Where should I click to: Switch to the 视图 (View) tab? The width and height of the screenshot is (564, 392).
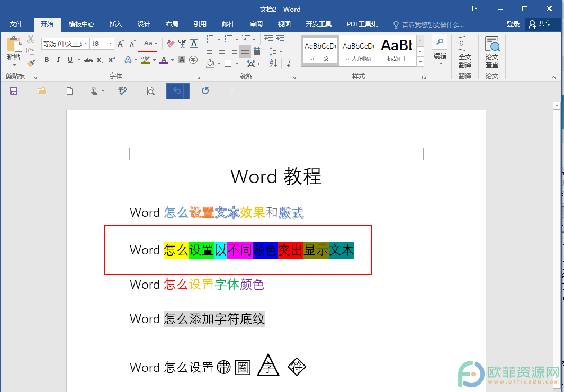tap(284, 24)
